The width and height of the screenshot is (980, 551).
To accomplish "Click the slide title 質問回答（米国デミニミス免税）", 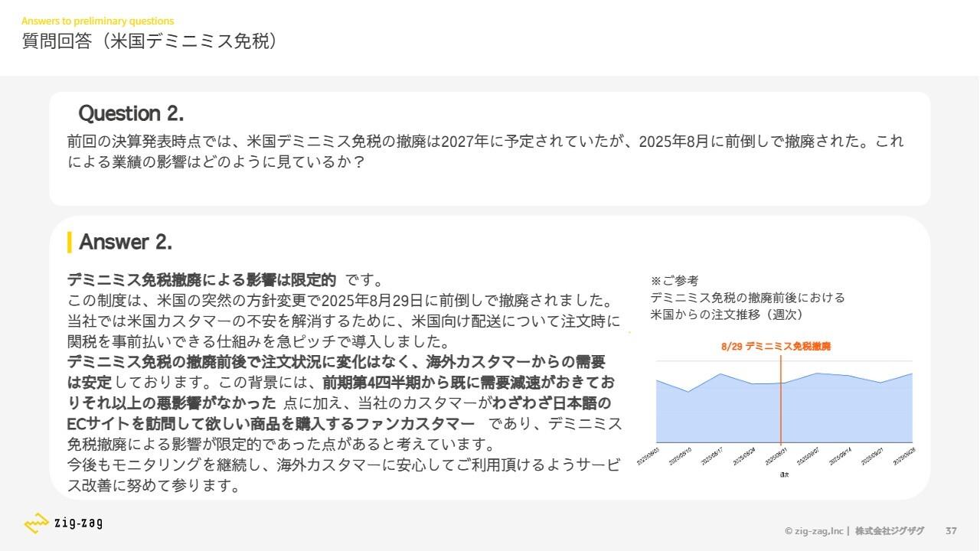I will (149, 41).
